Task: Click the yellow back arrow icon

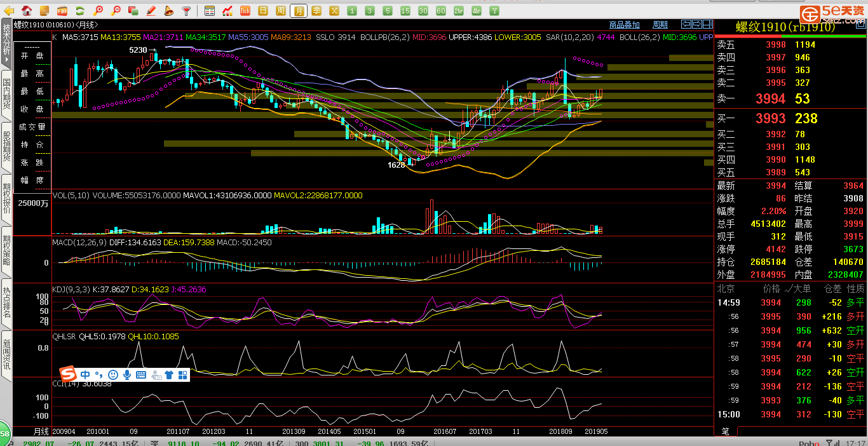Action: (x=10, y=11)
